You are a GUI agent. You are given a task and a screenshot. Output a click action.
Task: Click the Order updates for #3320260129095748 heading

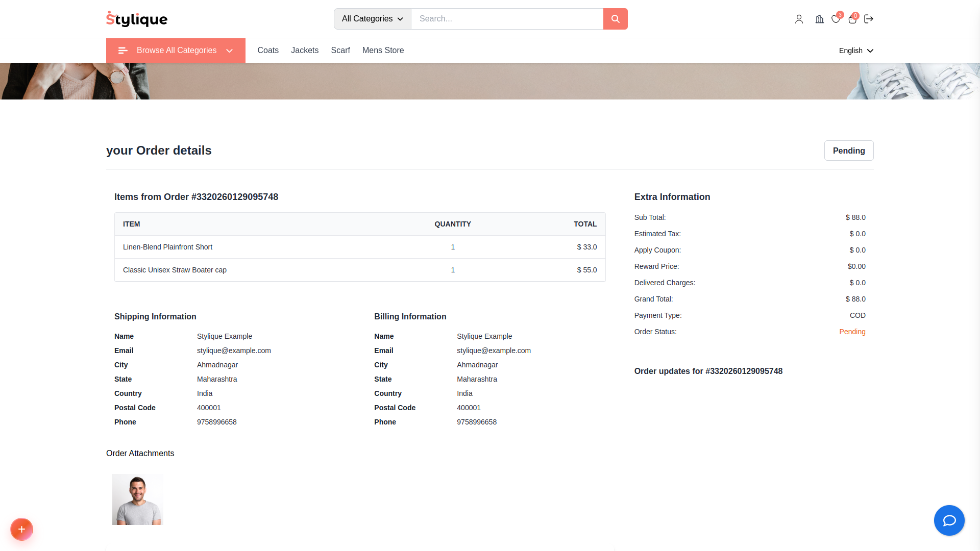(x=708, y=371)
